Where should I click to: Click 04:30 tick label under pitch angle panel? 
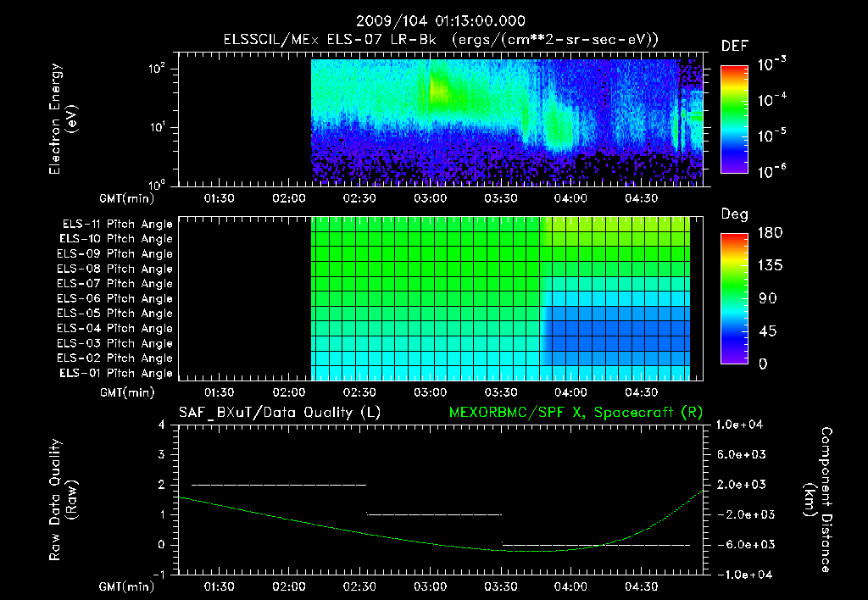(x=642, y=393)
